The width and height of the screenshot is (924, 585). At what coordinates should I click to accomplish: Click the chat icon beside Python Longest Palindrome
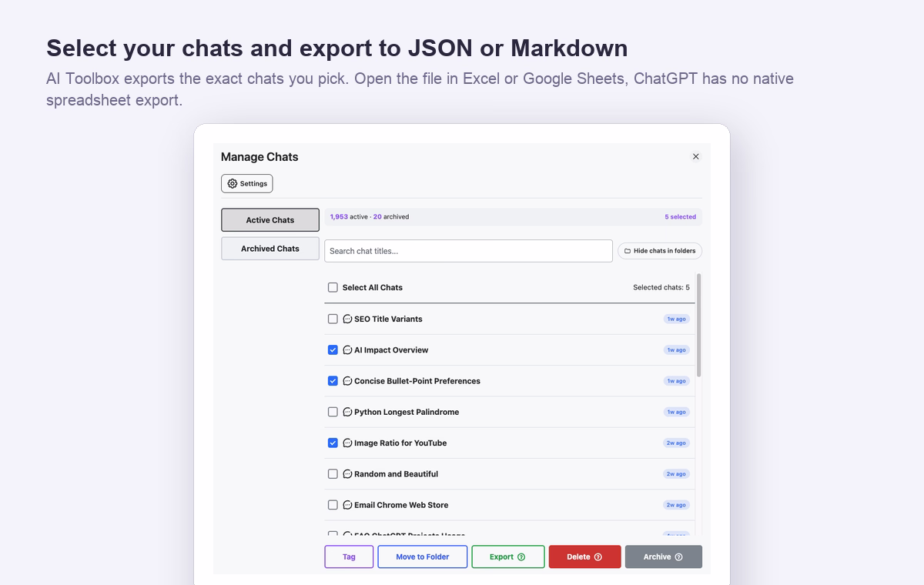point(347,412)
